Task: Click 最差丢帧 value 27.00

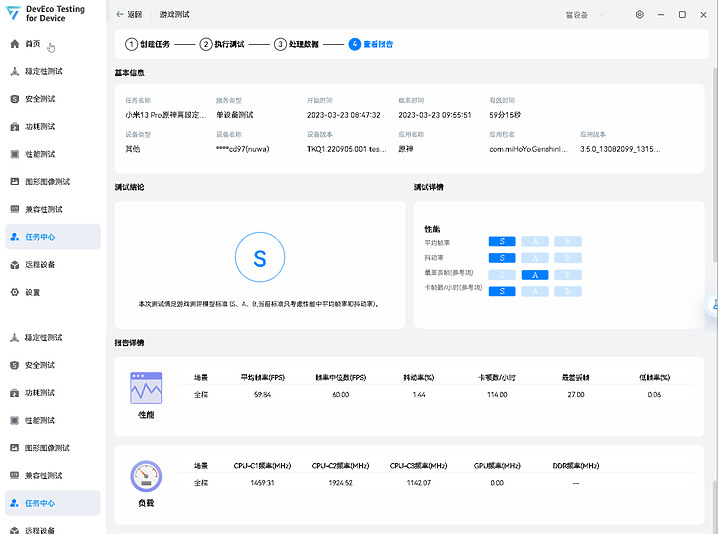Action: pyautogui.click(x=576, y=394)
